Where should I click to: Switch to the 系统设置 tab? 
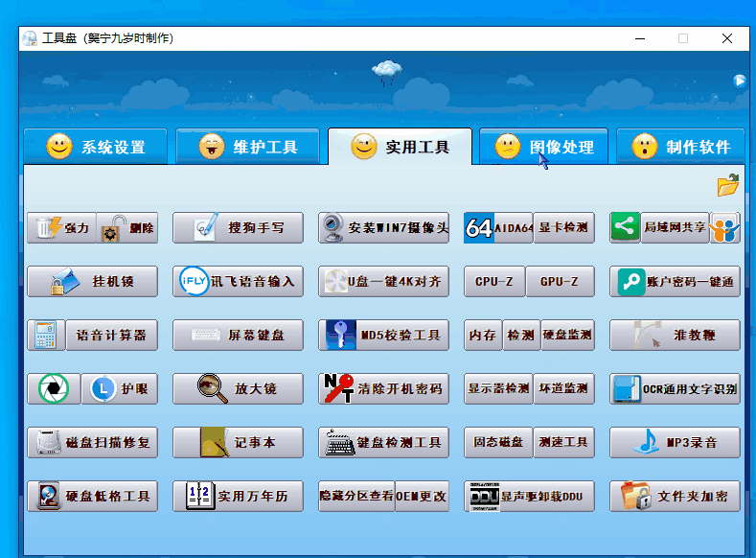96,147
